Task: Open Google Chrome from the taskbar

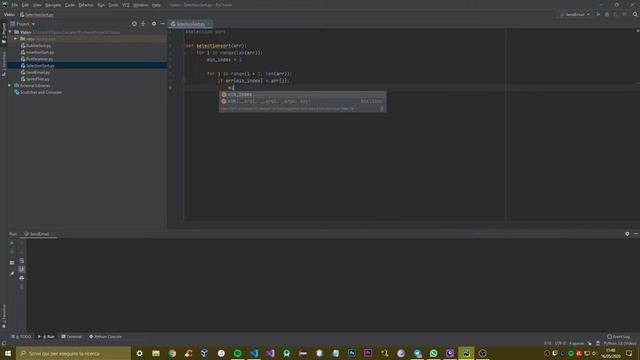Action: click(172, 353)
